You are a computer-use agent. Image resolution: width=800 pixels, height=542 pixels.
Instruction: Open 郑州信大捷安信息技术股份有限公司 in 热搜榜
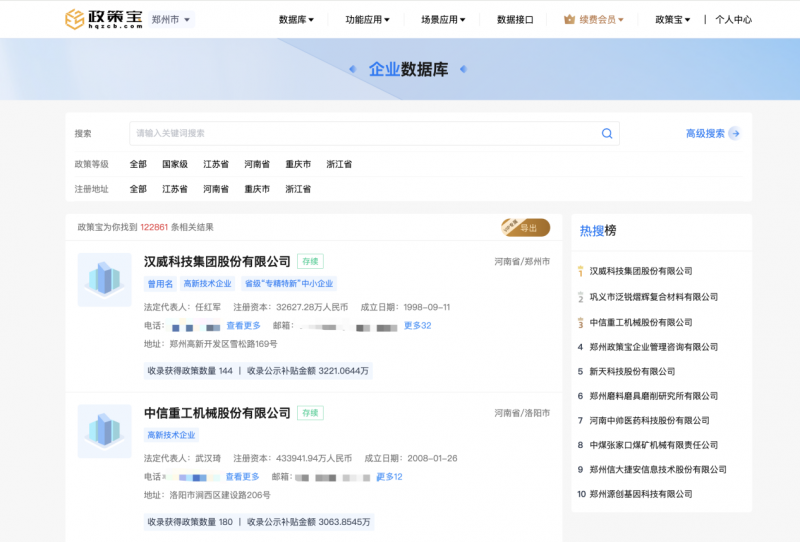(x=658, y=470)
